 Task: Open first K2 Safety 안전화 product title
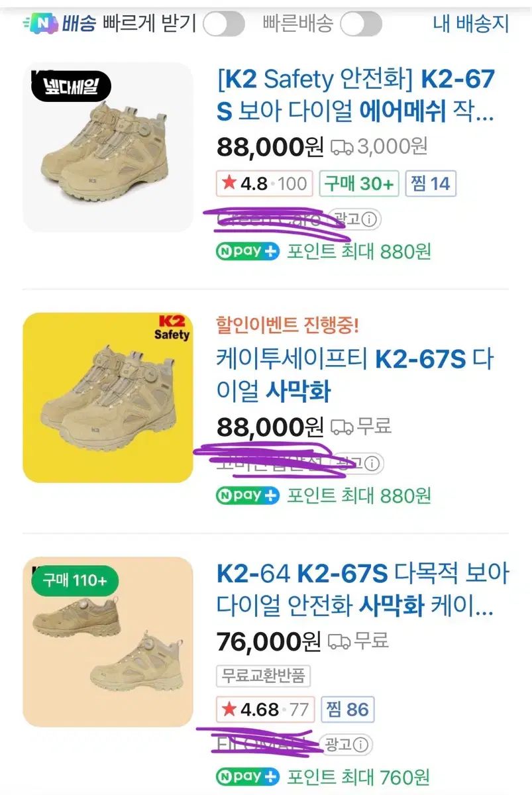[355, 95]
